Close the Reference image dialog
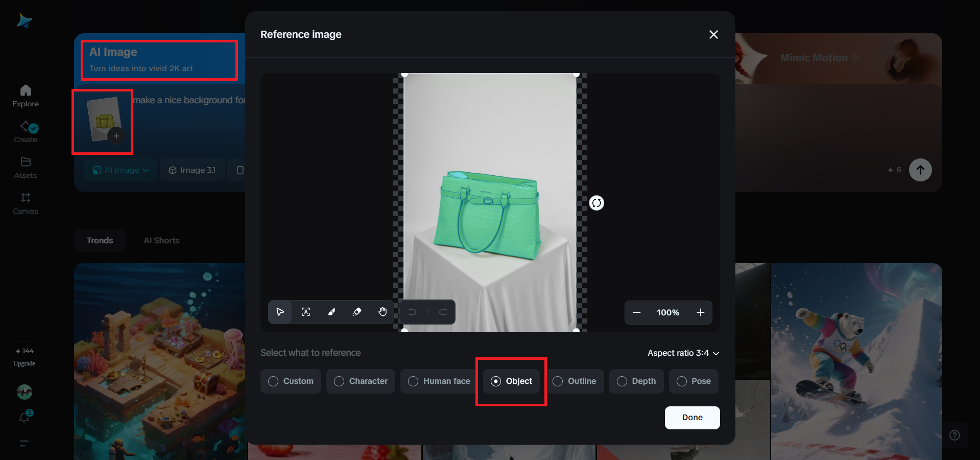The width and height of the screenshot is (980, 460). pos(713,34)
